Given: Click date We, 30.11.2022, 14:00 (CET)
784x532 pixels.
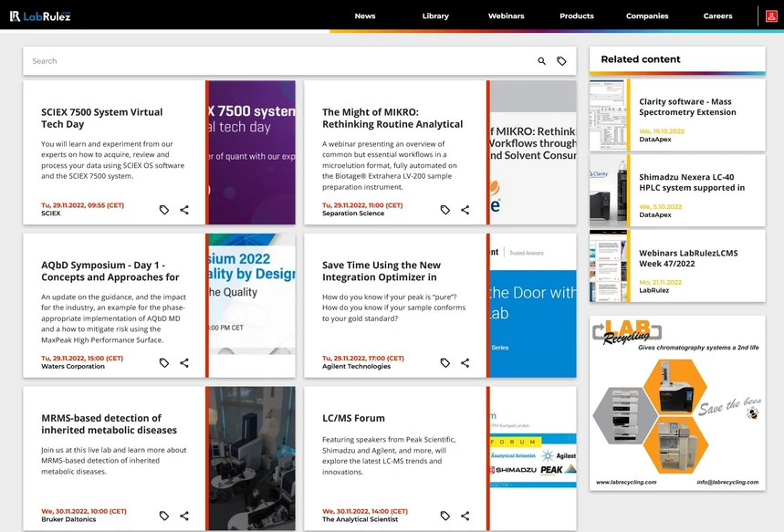Looking at the screenshot, I should pos(365,512).
